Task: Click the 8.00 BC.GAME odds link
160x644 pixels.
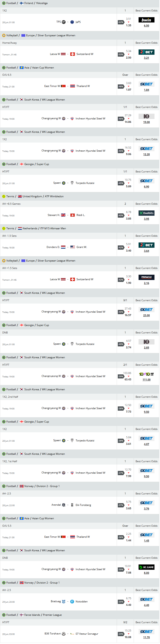Action: (146, 573)
